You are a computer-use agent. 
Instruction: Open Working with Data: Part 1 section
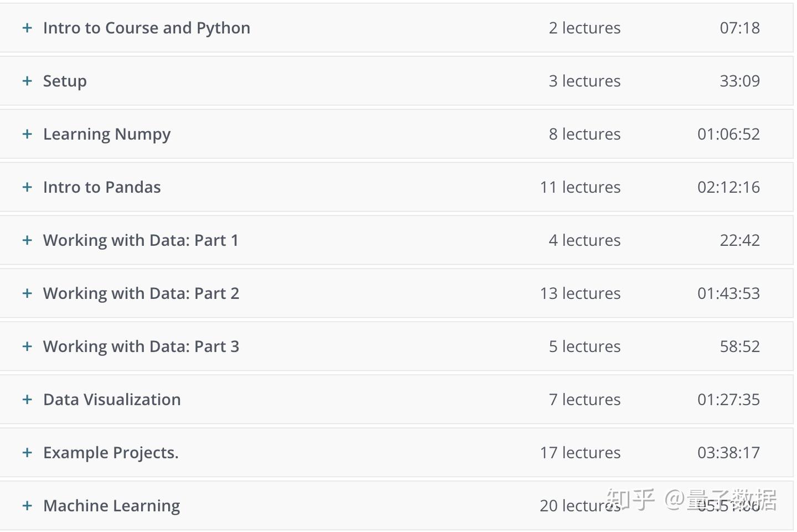(27, 240)
